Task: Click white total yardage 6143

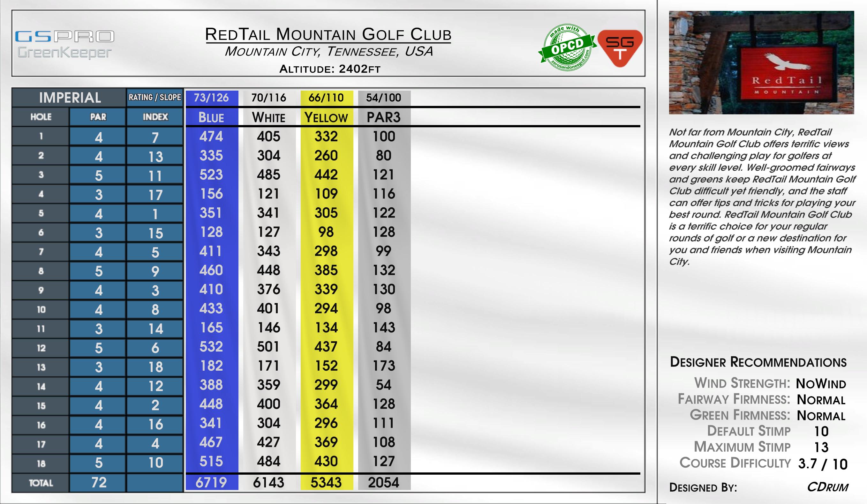Action: click(x=269, y=483)
